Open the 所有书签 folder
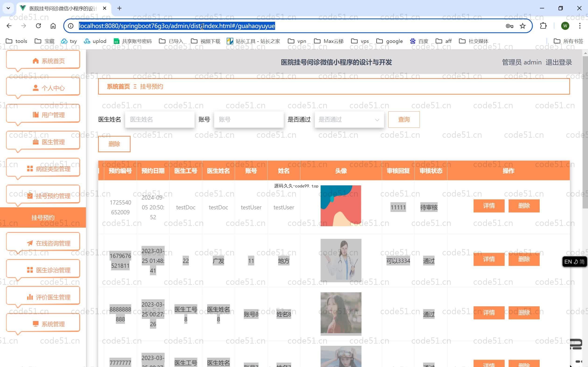The width and height of the screenshot is (588, 367). pyautogui.click(x=568, y=41)
